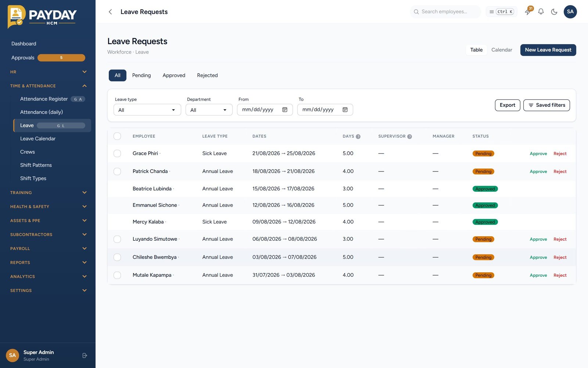Open the Department dropdown
Viewport: 588px width, 368px height.
(x=209, y=110)
